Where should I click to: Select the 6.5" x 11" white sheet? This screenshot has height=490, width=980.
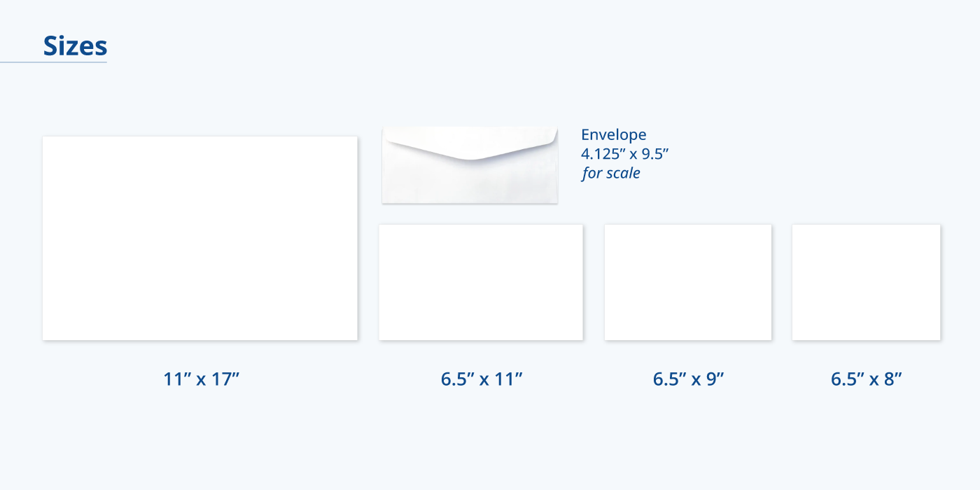click(x=481, y=282)
